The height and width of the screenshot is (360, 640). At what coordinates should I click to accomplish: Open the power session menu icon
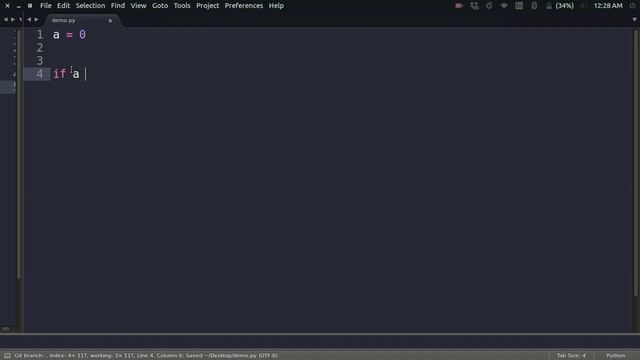pos(633,6)
